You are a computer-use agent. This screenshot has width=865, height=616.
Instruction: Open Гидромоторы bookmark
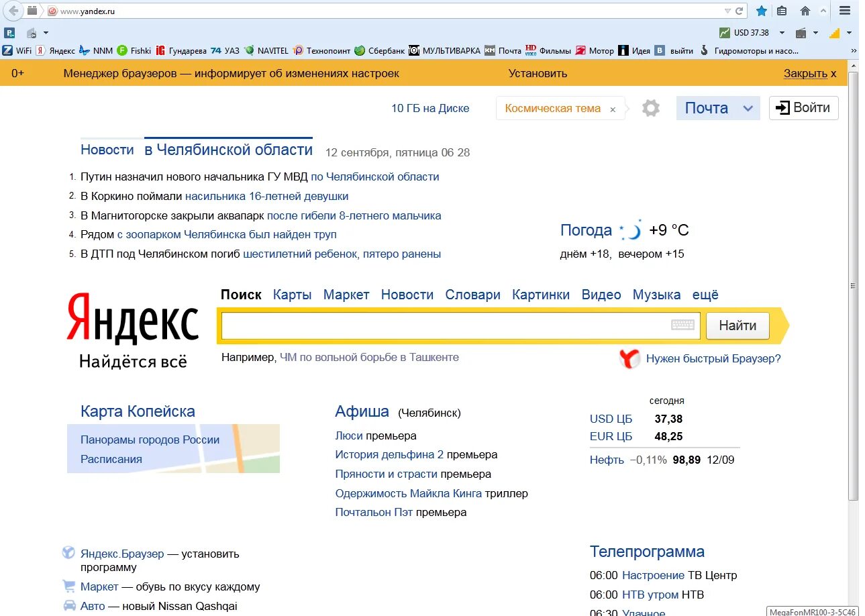point(749,50)
